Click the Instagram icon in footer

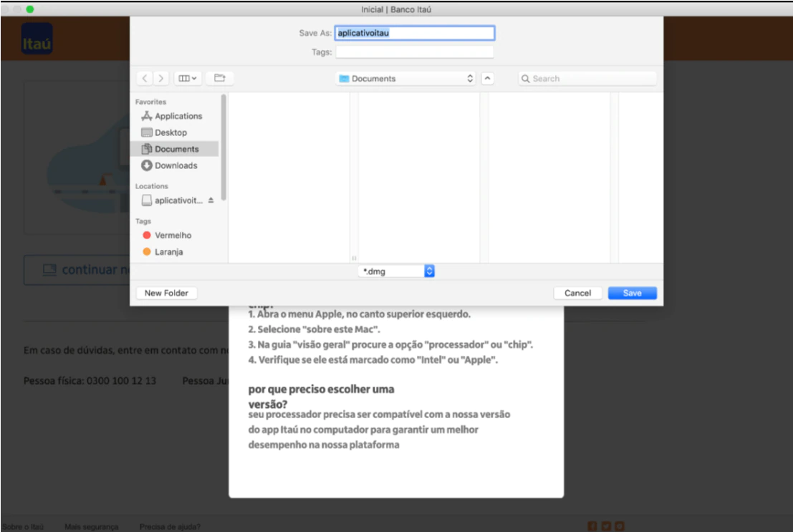(620, 526)
